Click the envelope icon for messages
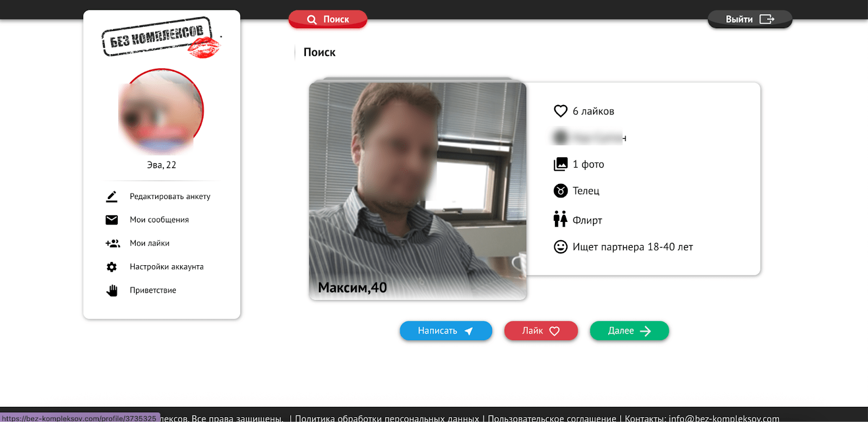The height and width of the screenshot is (422, 868). [112, 220]
